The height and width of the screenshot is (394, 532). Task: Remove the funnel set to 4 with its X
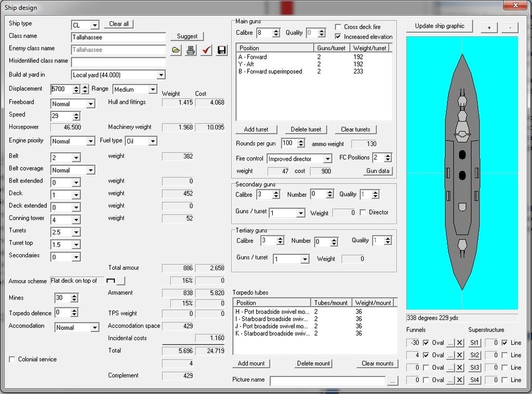[460, 355]
